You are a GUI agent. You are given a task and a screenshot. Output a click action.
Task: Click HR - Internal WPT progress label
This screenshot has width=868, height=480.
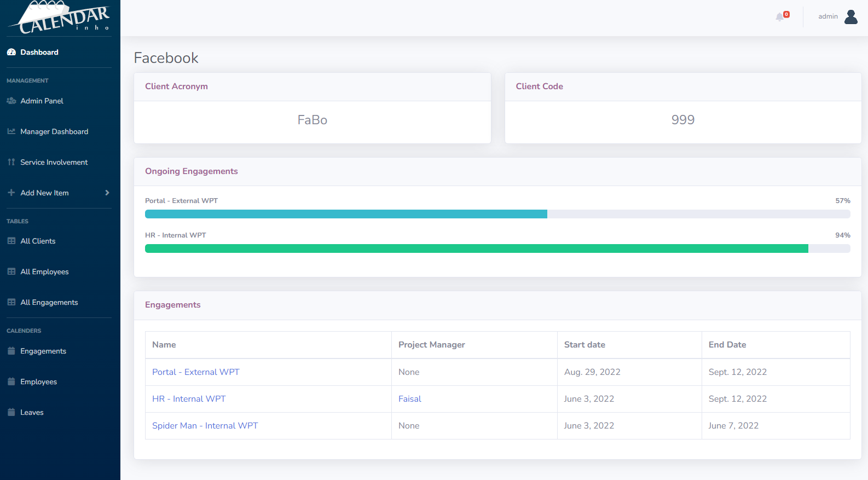click(x=176, y=235)
